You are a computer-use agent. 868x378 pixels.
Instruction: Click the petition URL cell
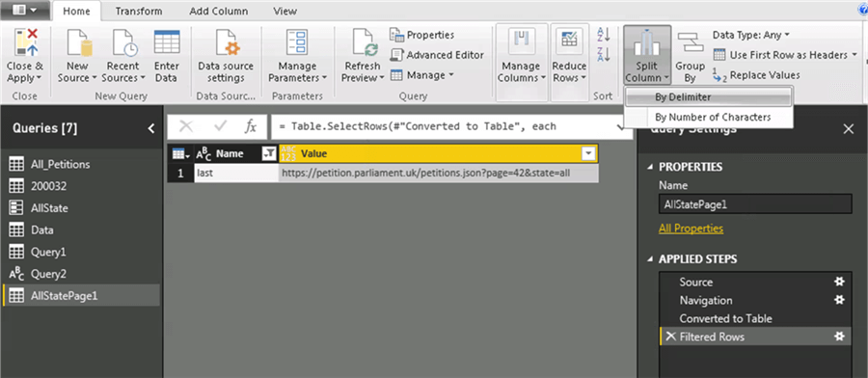pyautogui.click(x=439, y=173)
